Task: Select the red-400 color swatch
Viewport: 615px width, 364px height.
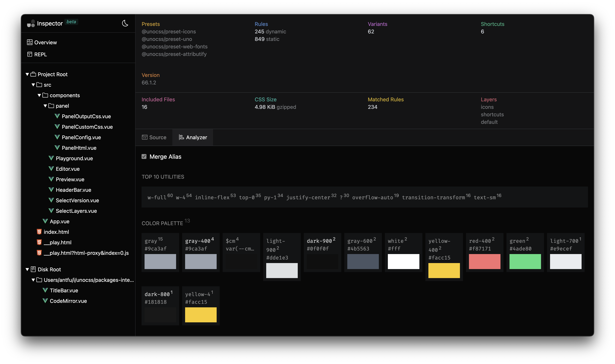Action: pyautogui.click(x=485, y=262)
